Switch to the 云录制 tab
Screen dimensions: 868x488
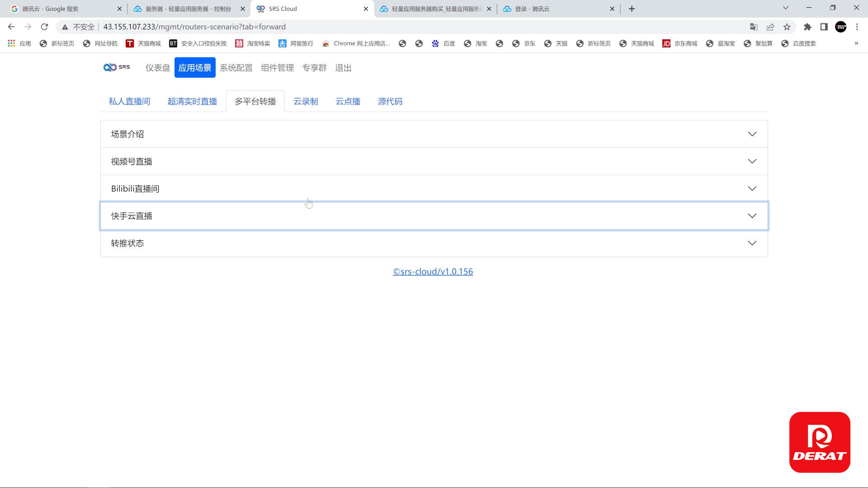(306, 101)
